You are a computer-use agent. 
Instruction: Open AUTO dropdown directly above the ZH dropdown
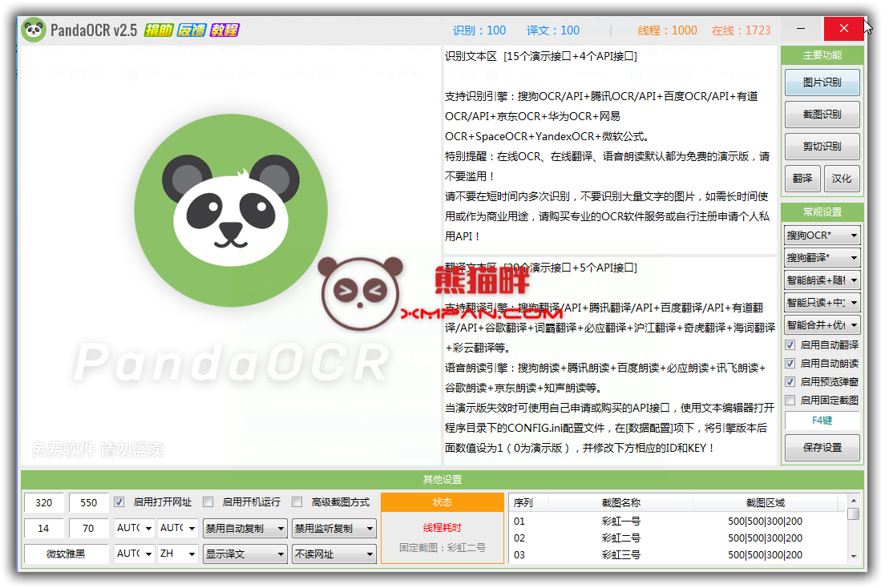177,528
